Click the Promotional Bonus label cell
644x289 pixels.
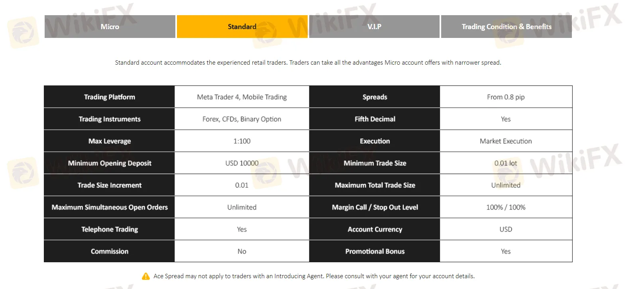click(x=375, y=251)
